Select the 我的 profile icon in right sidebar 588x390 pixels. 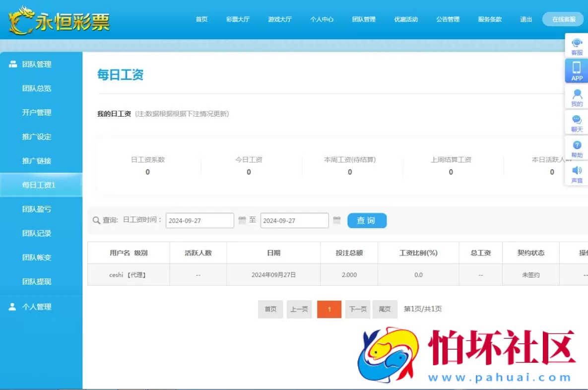coord(576,97)
